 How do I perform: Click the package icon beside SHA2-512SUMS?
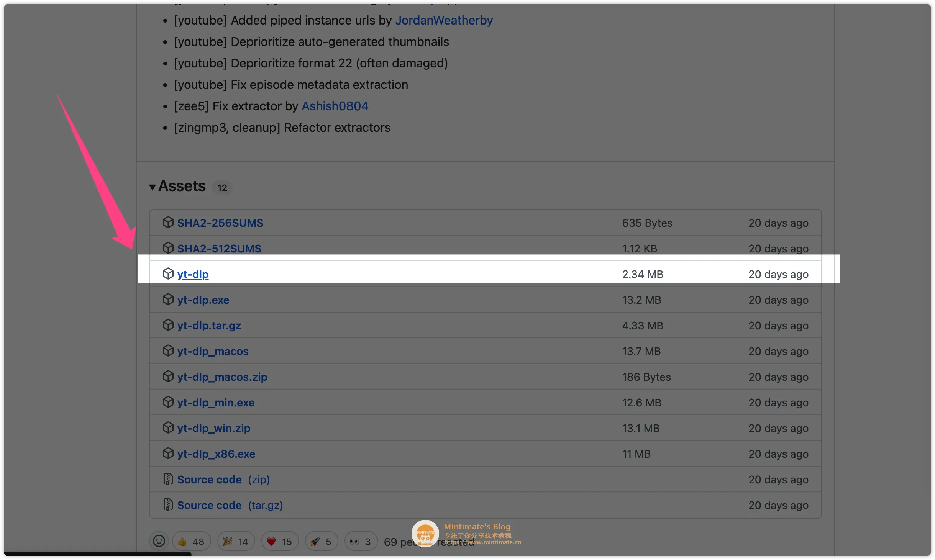(168, 248)
